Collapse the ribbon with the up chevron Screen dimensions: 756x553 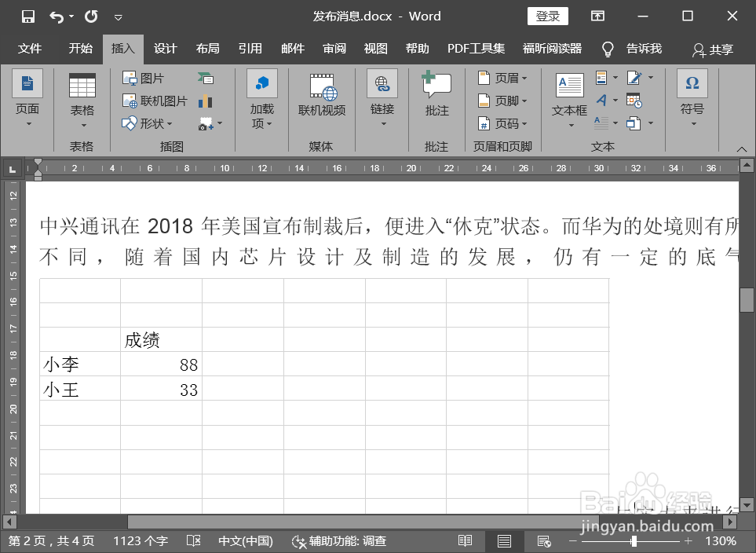point(742,148)
